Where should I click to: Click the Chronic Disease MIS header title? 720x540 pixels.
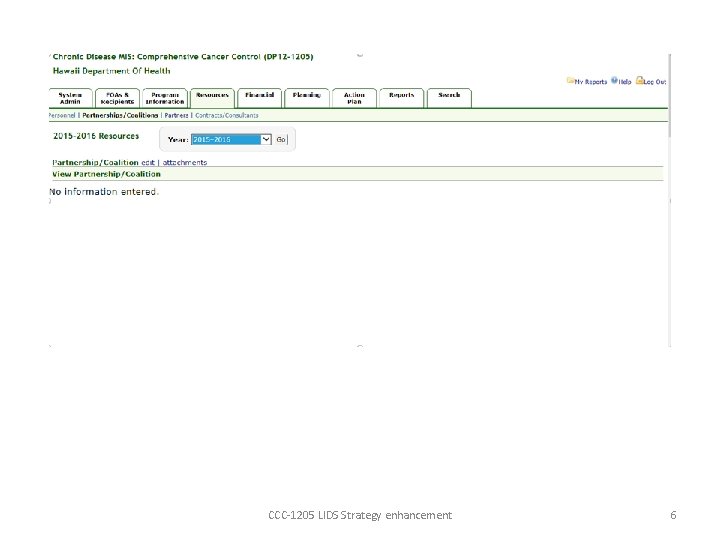coord(183,56)
